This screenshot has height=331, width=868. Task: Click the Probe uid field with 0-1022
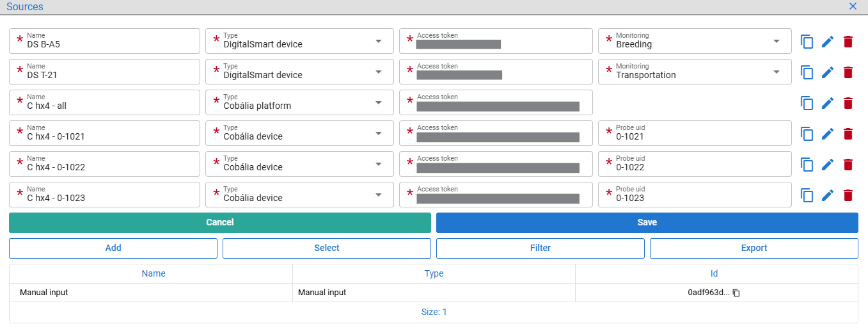click(x=695, y=164)
